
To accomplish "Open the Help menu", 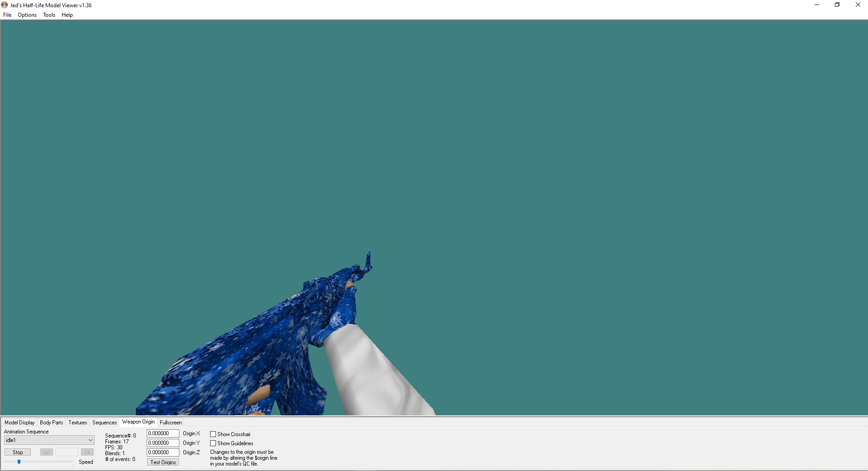I will pos(67,15).
